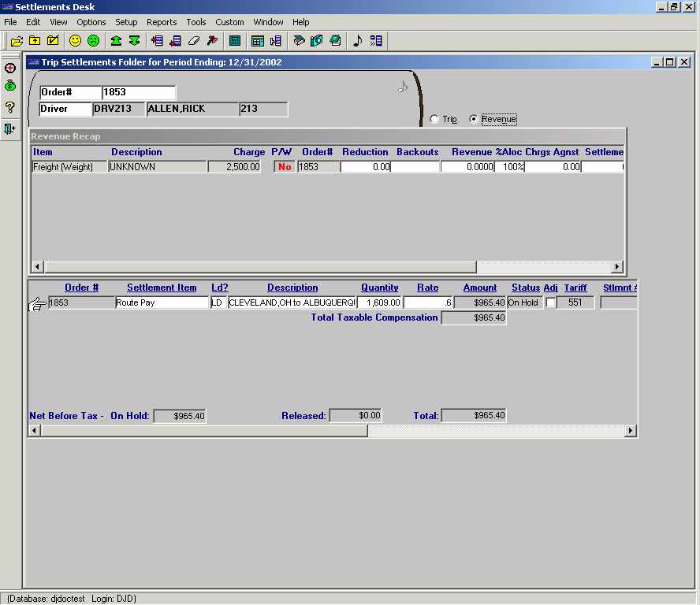Click right arrow of settlement grid scrollbar

[630, 431]
